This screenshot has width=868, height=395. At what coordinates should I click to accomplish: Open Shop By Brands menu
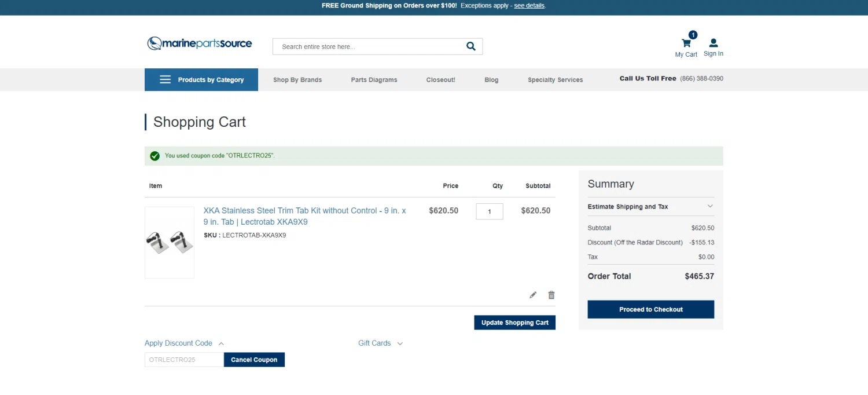pos(297,80)
